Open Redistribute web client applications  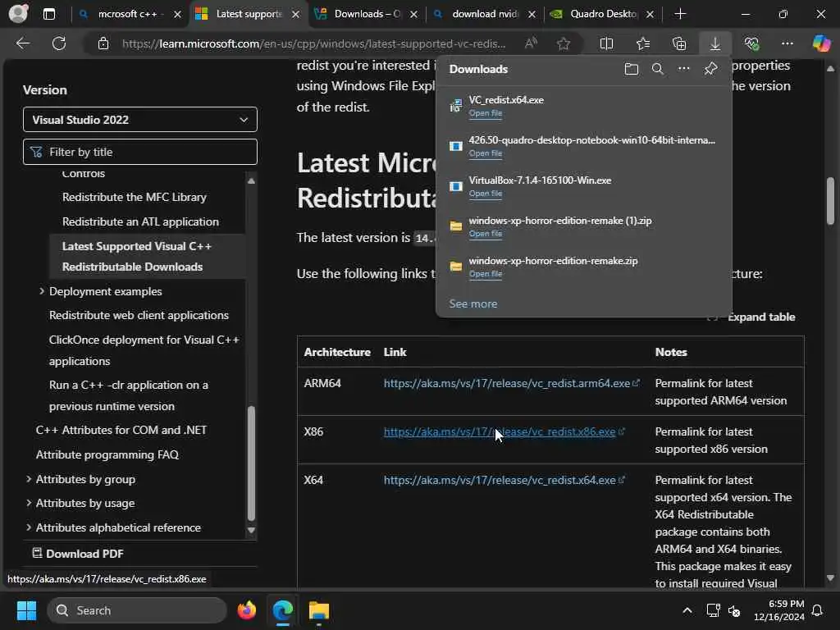[x=139, y=315]
